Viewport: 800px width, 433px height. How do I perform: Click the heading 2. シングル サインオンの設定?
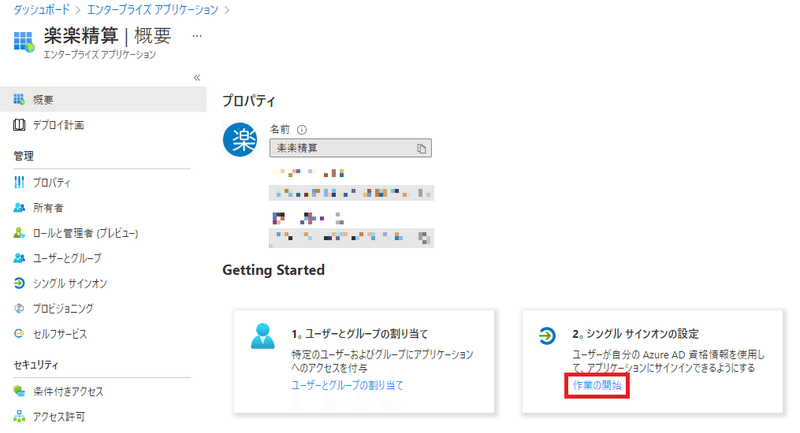tap(636, 334)
